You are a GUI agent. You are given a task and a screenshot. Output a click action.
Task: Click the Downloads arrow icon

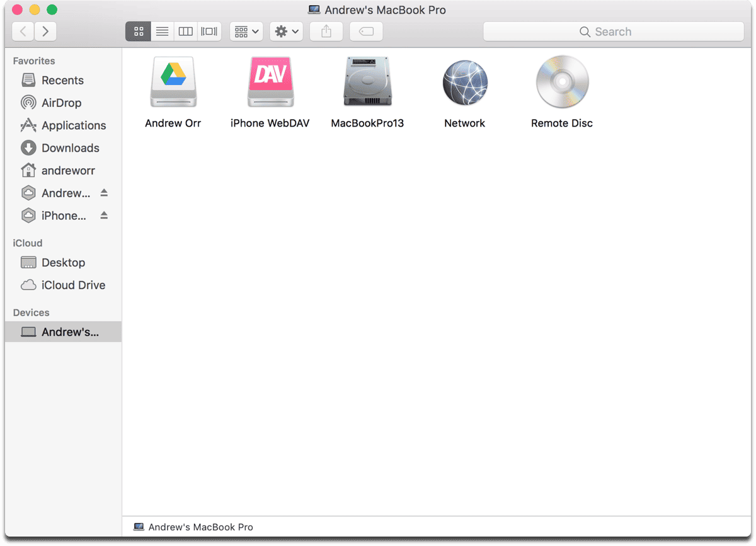[28, 148]
